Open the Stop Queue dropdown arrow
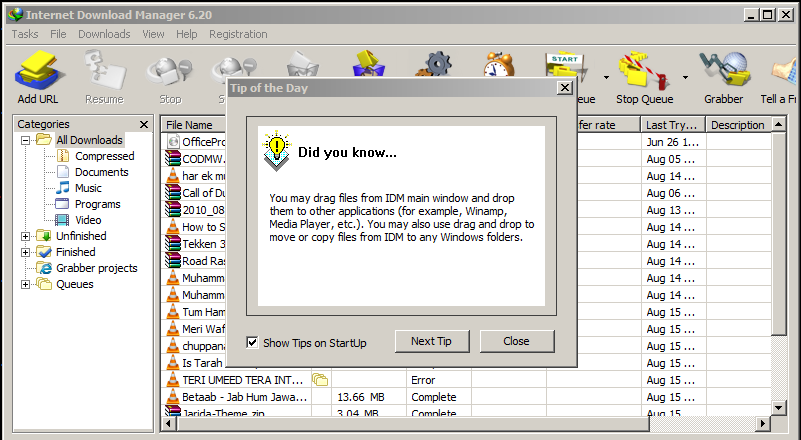This screenshot has height=440, width=801. 686,78
